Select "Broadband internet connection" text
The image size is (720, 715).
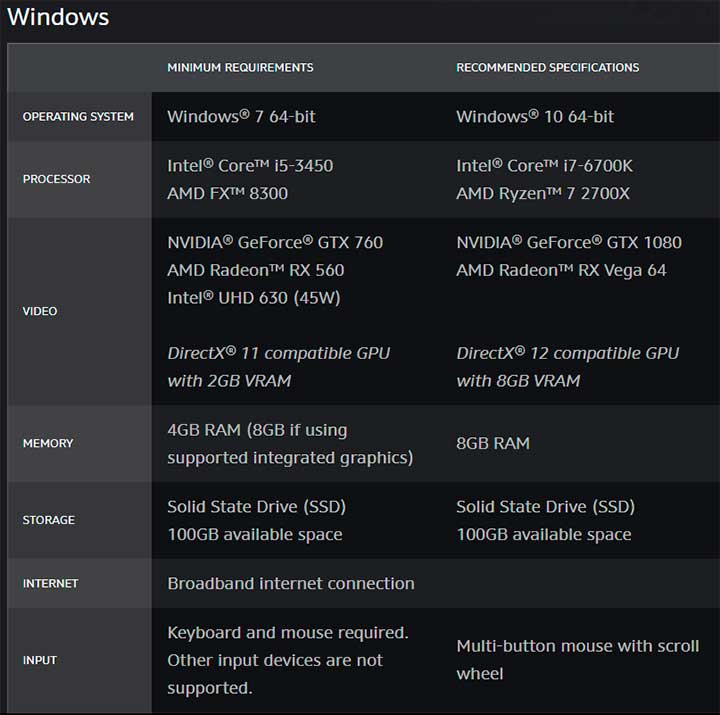pyautogui.click(x=291, y=583)
